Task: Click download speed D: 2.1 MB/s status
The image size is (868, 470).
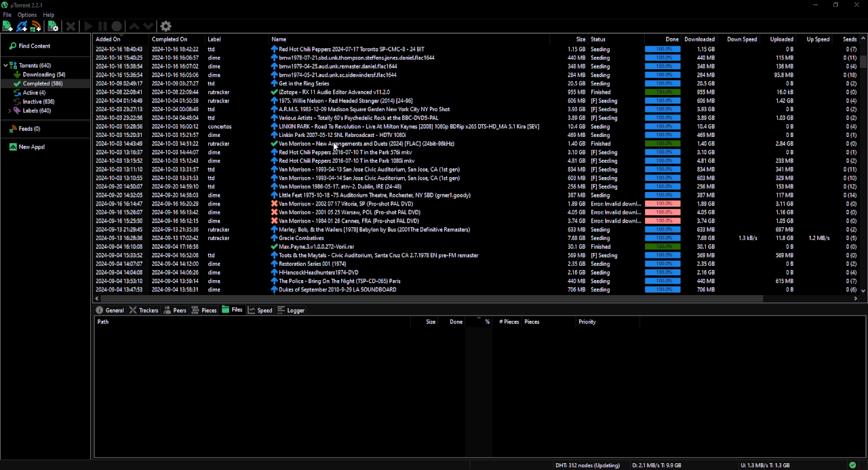Action: [656, 465]
